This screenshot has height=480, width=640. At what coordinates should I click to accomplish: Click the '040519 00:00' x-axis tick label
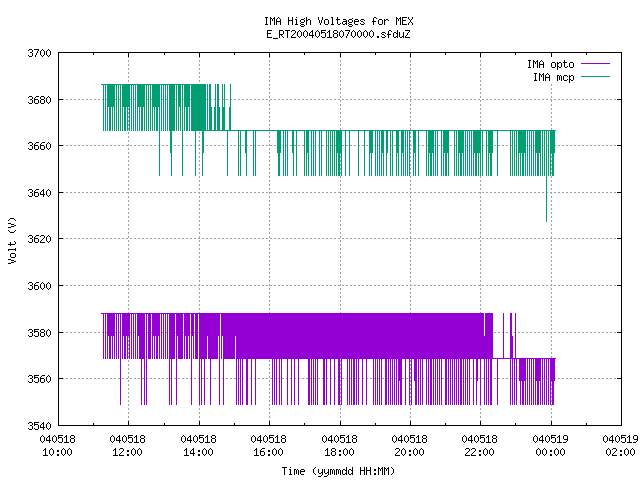point(550,445)
